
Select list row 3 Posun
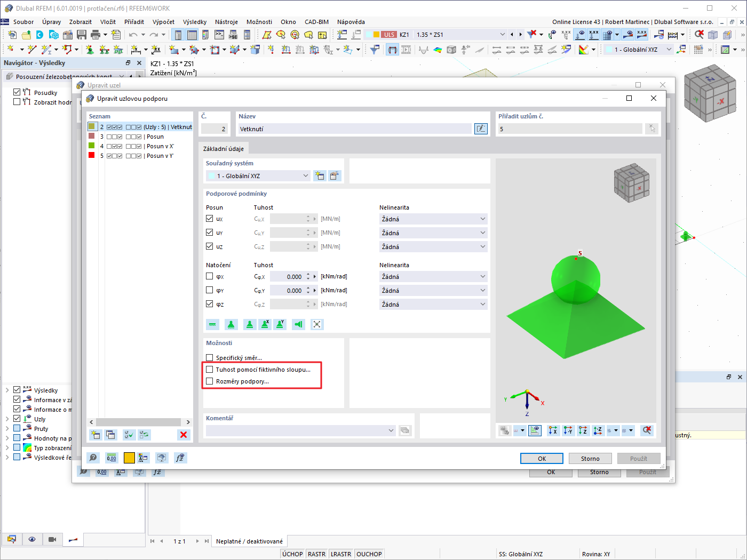coord(140,137)
